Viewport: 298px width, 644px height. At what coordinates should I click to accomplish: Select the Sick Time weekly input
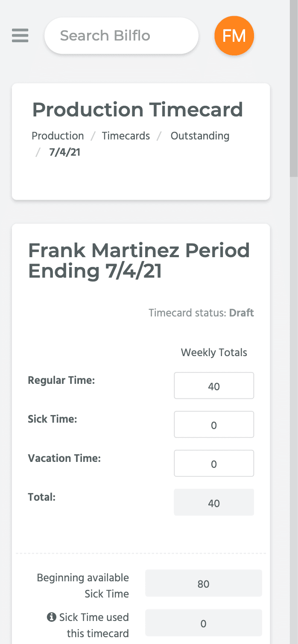click(214, 425)
